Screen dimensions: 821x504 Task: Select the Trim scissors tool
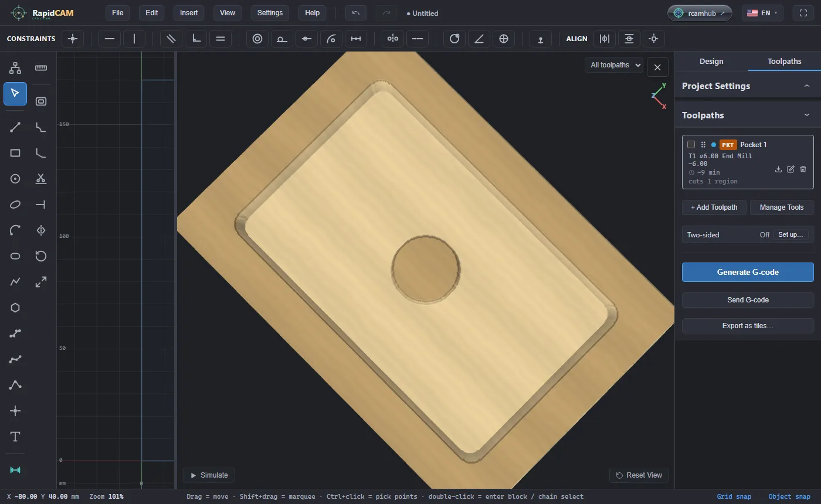[x=41, y=179]
